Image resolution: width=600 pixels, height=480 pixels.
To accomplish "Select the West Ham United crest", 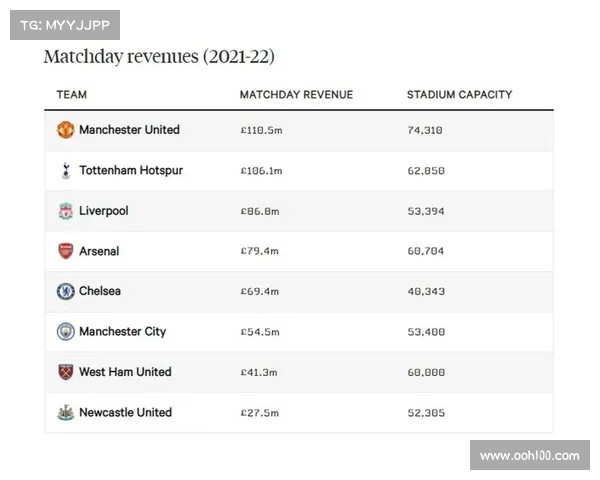I will pyautogui.click(x=66, y=372).
